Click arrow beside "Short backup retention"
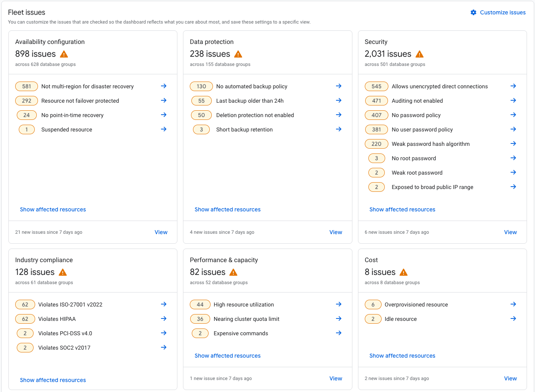Screen dimensions: 535x392 point(338,129)
